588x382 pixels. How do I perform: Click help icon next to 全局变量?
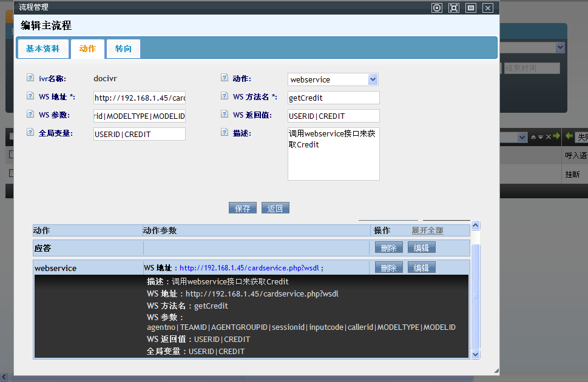tap(30, 133)
